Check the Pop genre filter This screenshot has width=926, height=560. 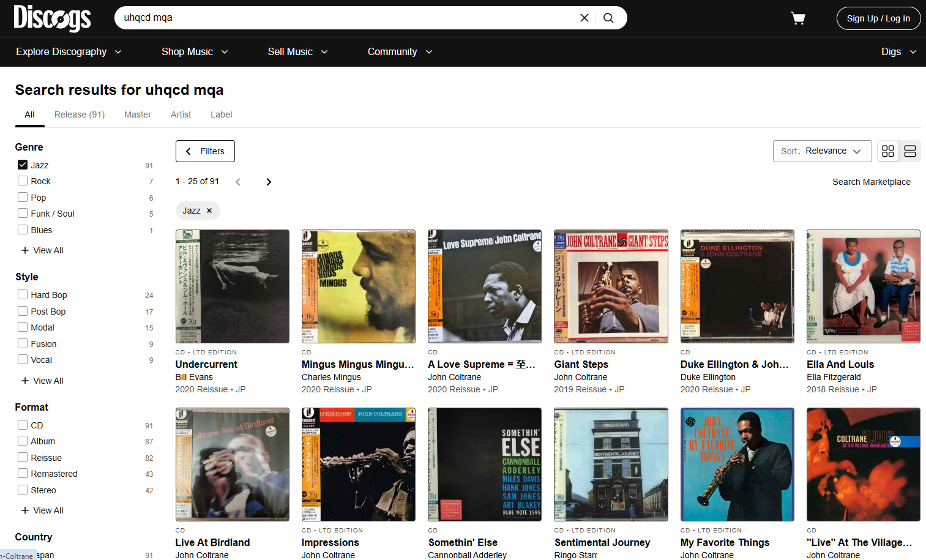[x=23, y=197]
